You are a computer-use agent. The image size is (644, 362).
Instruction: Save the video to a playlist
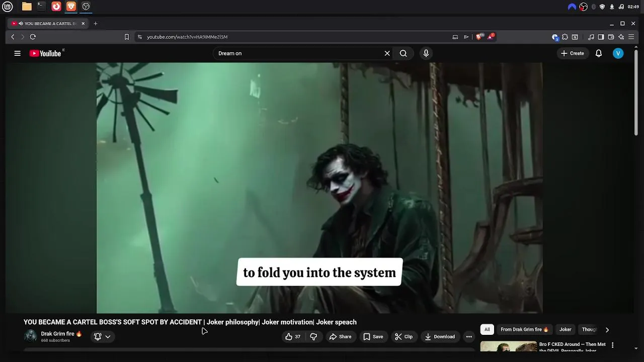coord(373,337)
